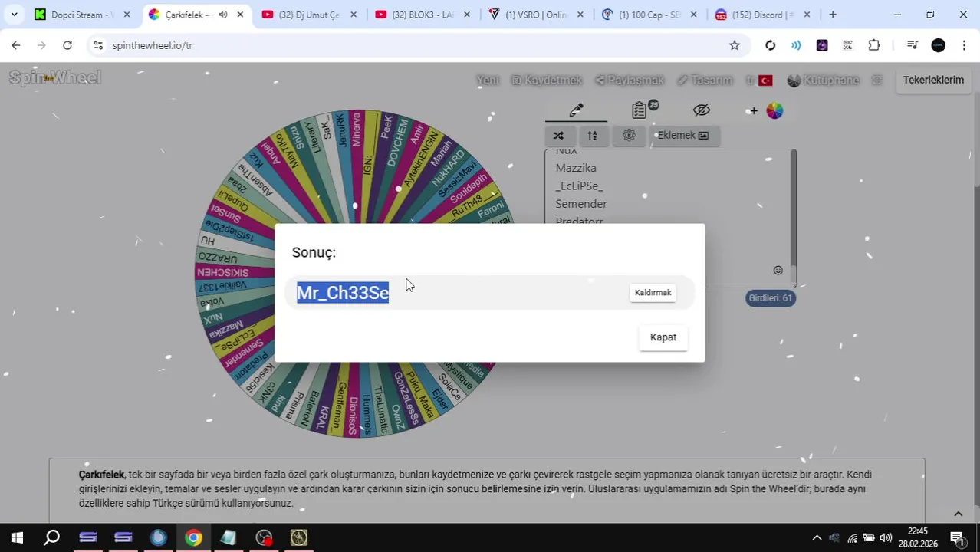Click the purple extension icon
The width and height of the screenshot is (980, 552).
[822, 45]
